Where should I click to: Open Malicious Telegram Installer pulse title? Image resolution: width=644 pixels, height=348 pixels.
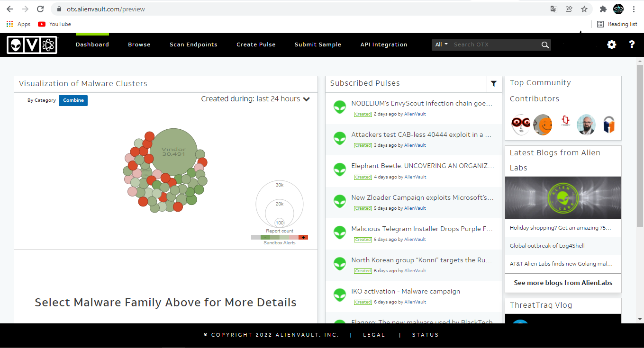(422, 229)
